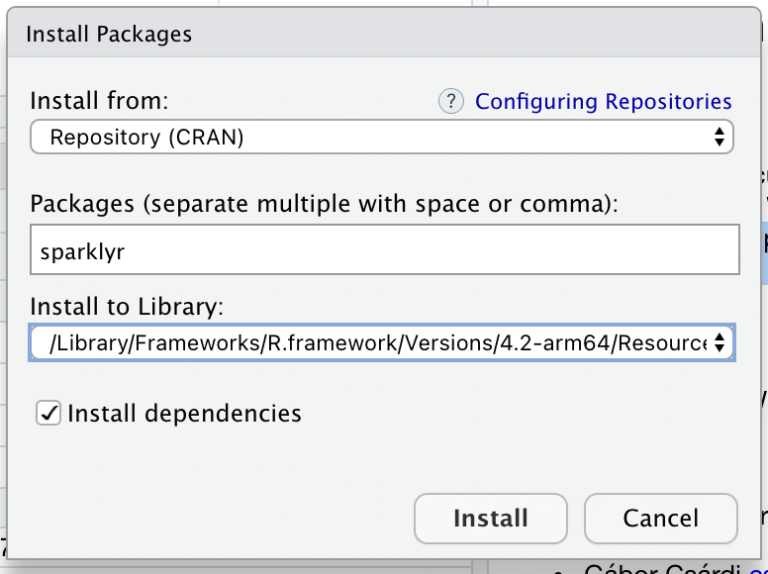Image resolution: width=768 pixels, height=574 pixels.
Task: Click the sparklyr text in Packages field
Action: (x=82, y=252)
